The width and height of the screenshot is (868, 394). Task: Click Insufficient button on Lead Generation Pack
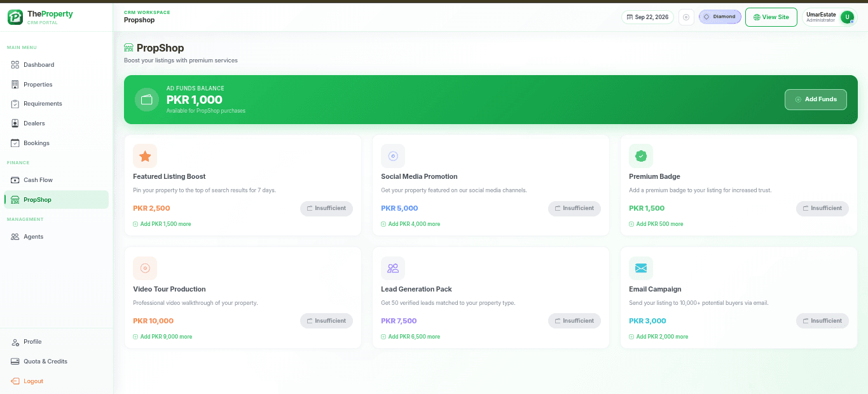(574, 321)
